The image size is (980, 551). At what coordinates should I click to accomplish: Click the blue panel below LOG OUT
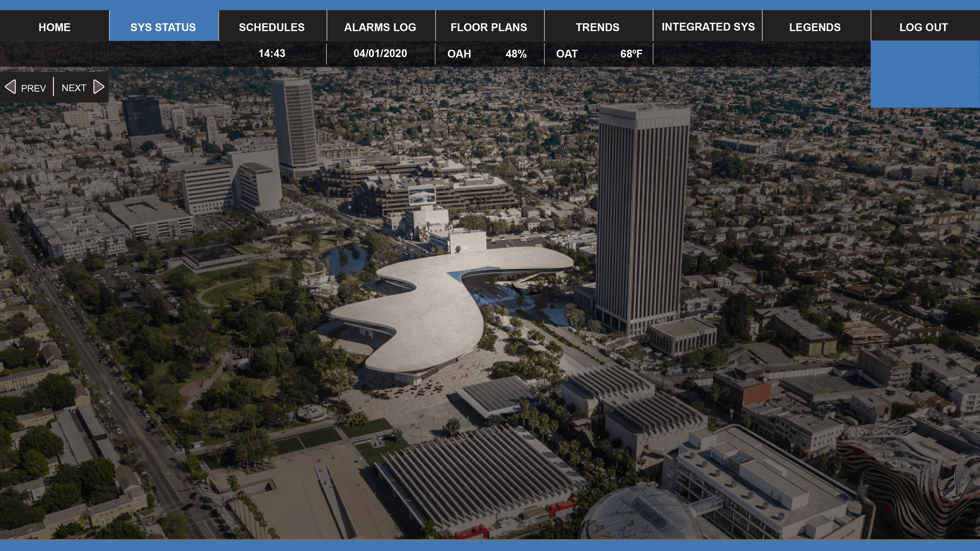[x=925, y=74]
